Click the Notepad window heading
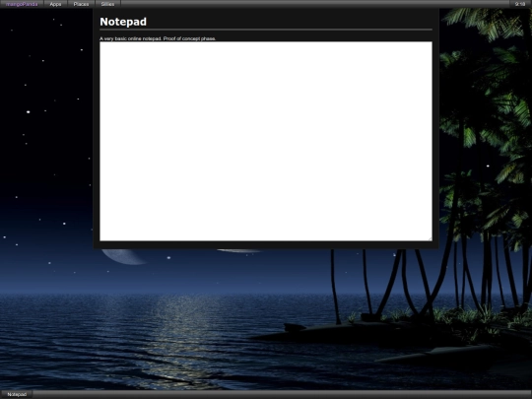Image resolution: width=532 pixels, height=399 pixels. [123, 22]
